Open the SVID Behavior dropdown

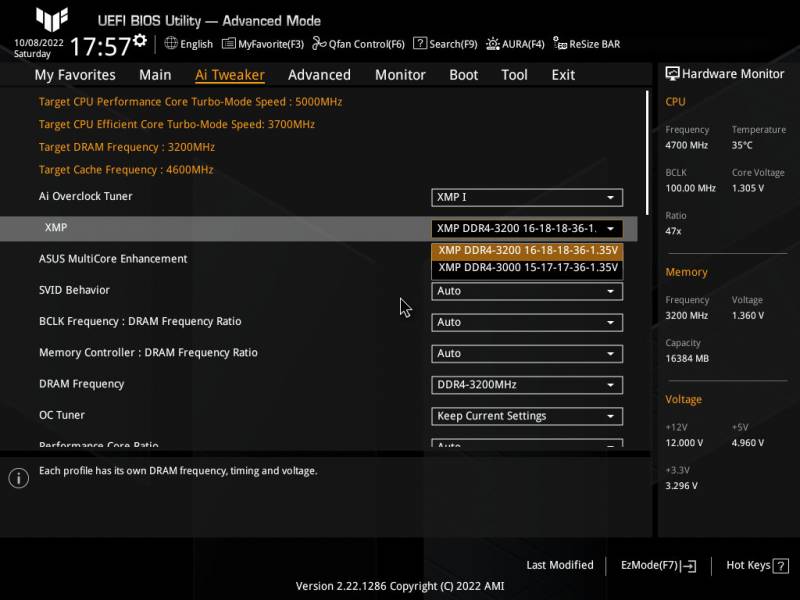527,291
